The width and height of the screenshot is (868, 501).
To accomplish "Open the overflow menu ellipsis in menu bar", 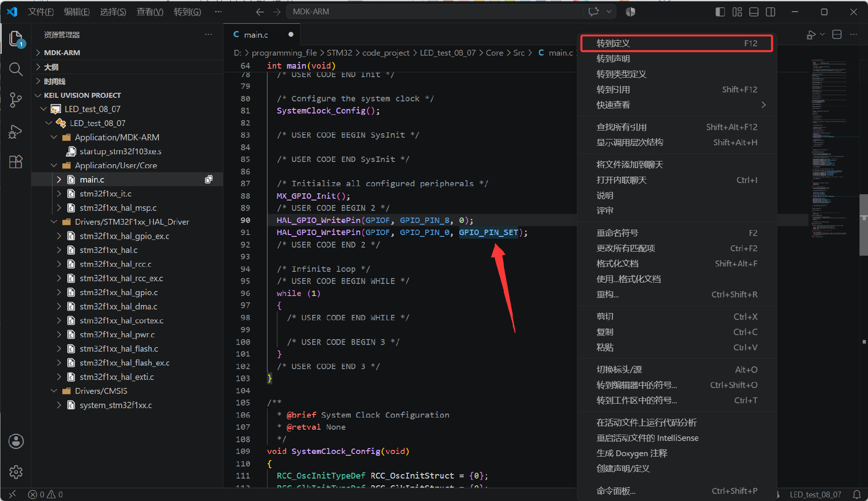I will (218, 12).
